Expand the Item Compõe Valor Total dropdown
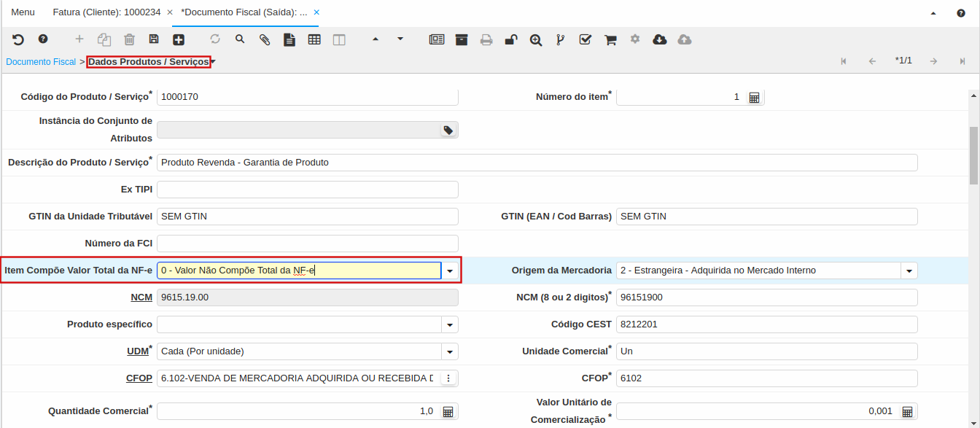 (451, 271)
